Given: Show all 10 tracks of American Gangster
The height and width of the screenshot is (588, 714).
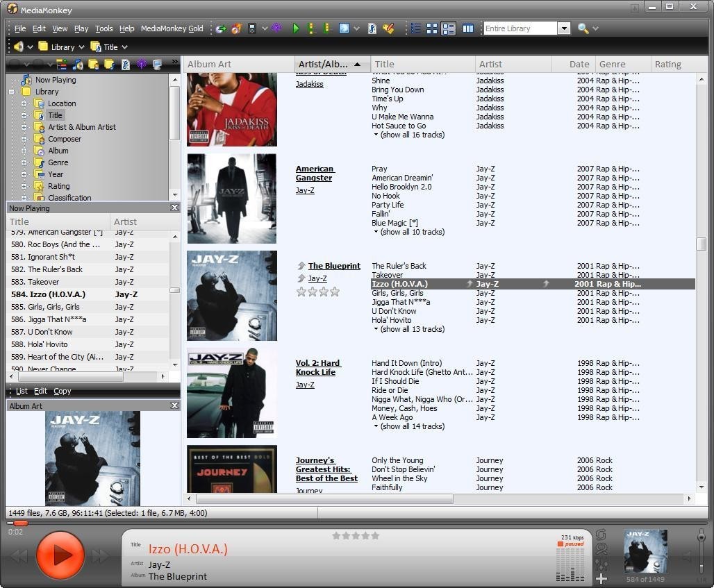Looking at the screenshot, I should [409, 232].
